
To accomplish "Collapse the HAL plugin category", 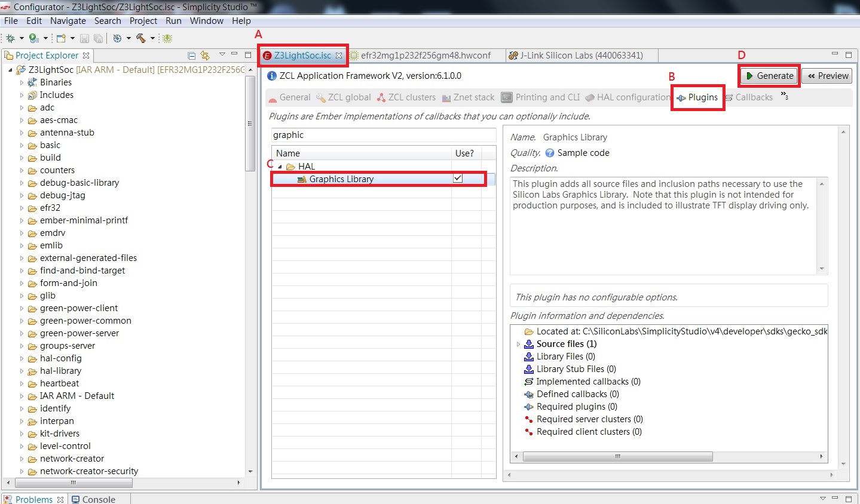I will 280,167.
